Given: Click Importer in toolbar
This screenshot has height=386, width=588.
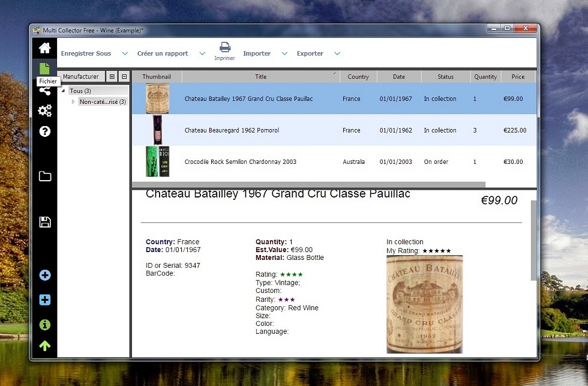Looking at the screenshot, I should point(257,53).
